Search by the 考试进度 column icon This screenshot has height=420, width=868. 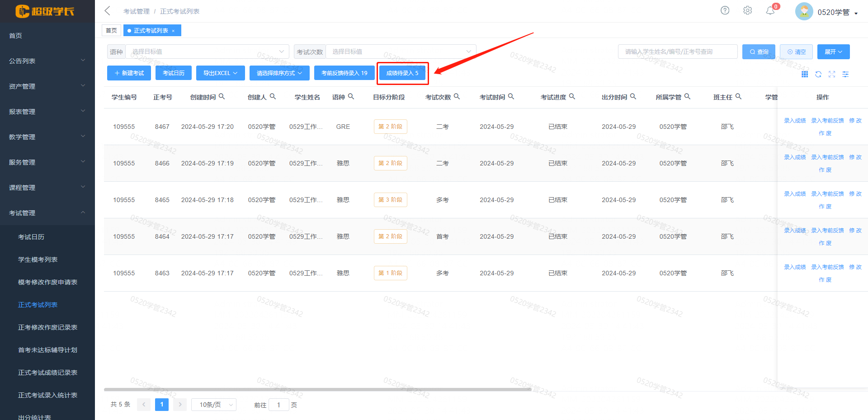(x=572, y=96)
